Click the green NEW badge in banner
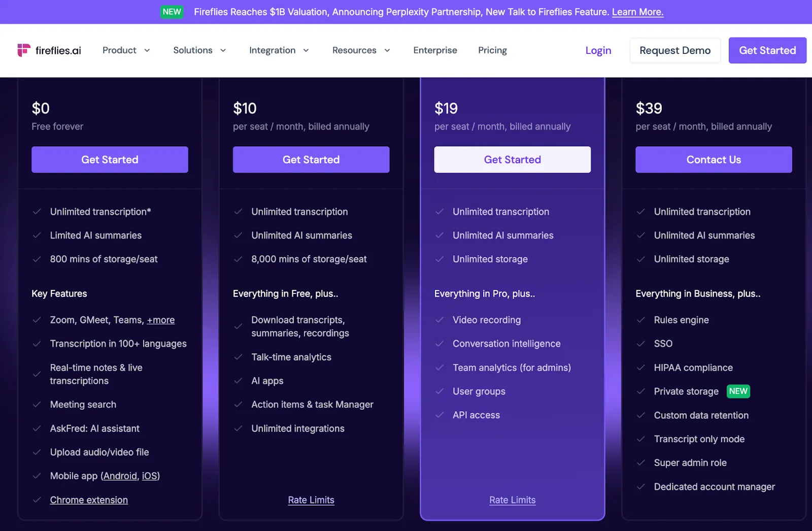812x531 pixels. [x=172, y=12]
